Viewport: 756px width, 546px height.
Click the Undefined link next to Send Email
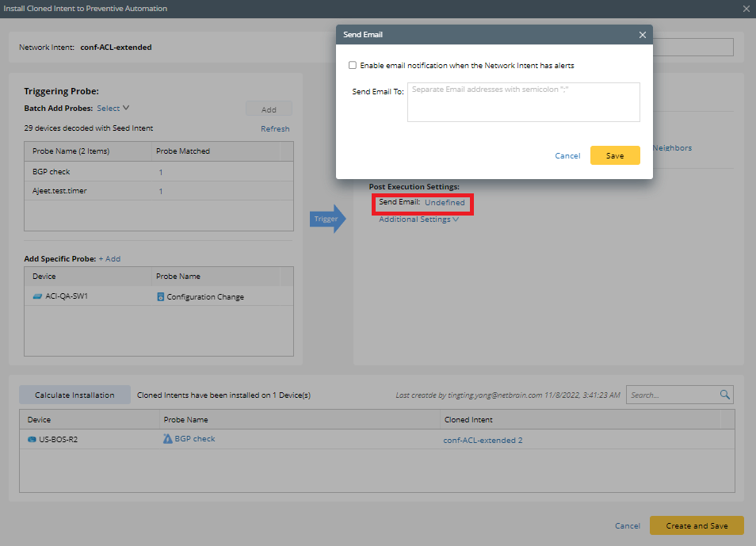pyautogui.click(x=445, y=202)
